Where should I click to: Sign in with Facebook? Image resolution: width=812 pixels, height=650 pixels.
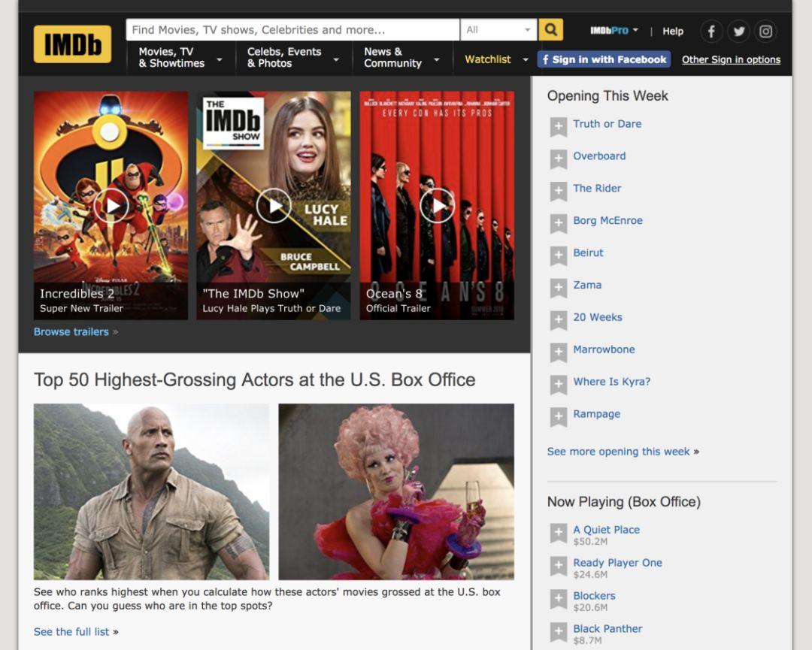tap(604, 59)
